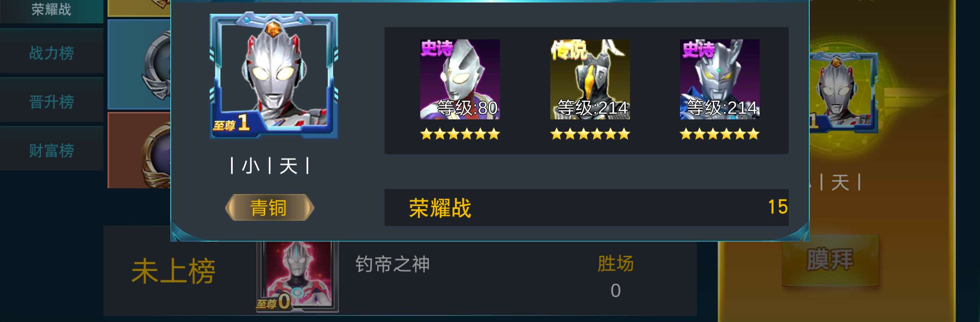
Task: Click the player name 小天 in popup
Action: point(270,166)
